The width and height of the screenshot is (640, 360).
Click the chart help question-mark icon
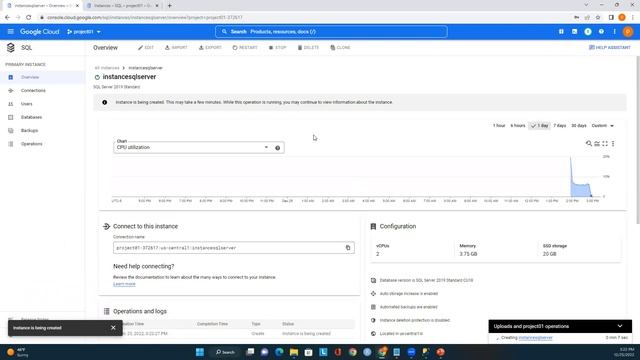[278, 148]
